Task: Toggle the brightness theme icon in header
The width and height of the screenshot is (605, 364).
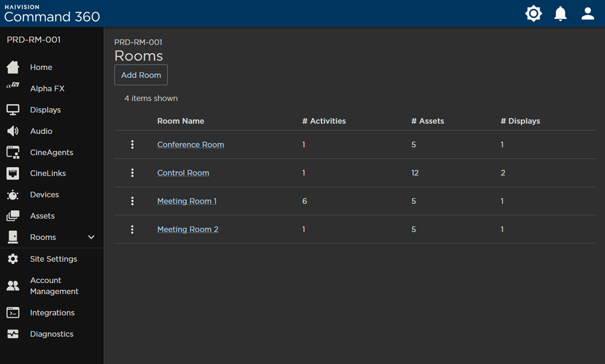Action: 533,14
